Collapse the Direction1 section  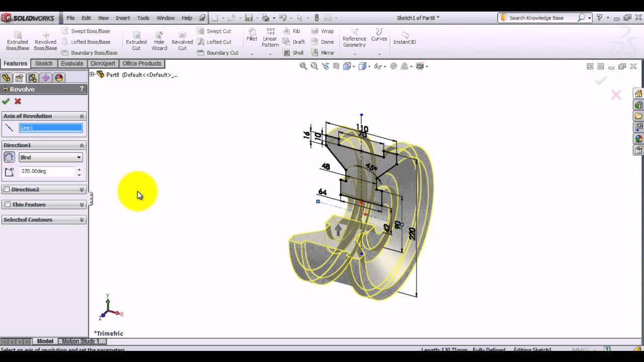tap(82, 145)
